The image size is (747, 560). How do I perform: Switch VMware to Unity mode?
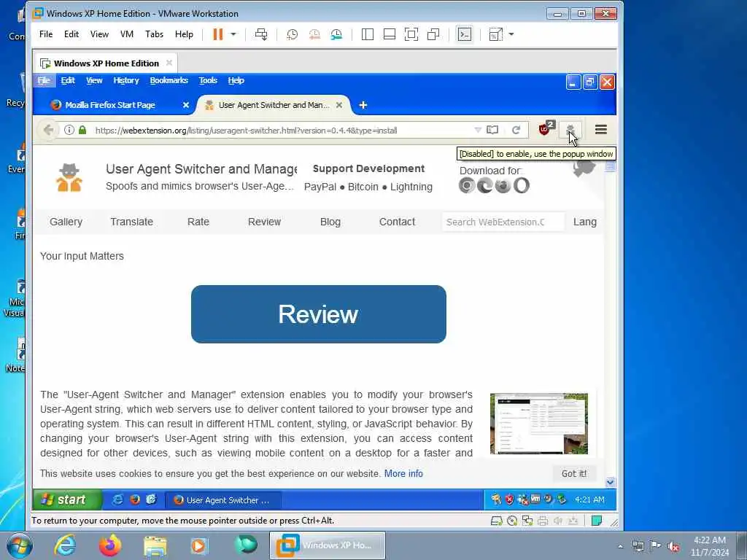click(x=433, y=34)
